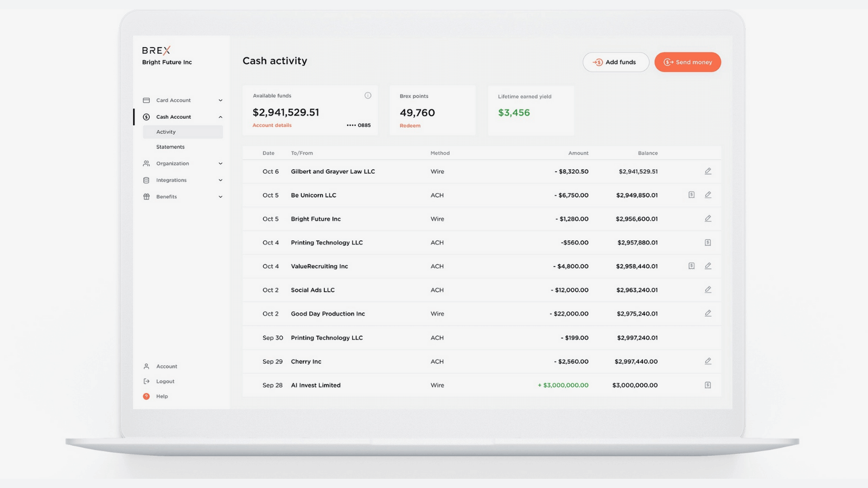This screenshot has height=488, width=868.
Task: Click the Available funds info icon
Action: tap(368, 95)
